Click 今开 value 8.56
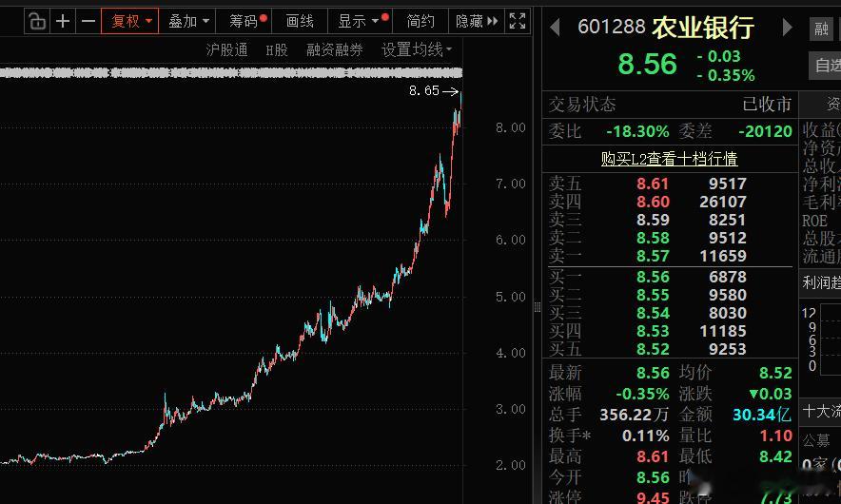Screen dimensions: 841x504 click(x=653, y=477)
